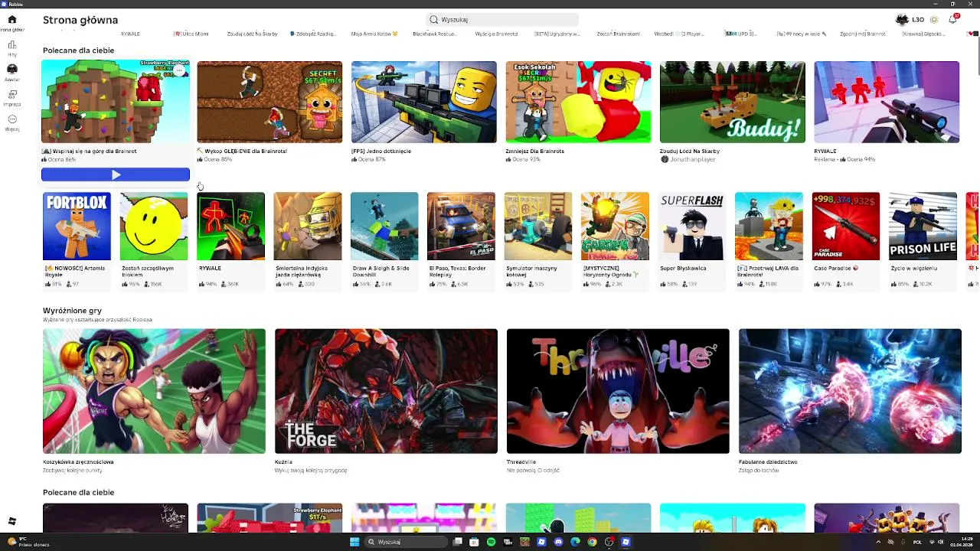This screenshot has height=551, width=980.
Task: Open El Paso, Texas: Border Roleplay
Action: click(x=461, y=226)
